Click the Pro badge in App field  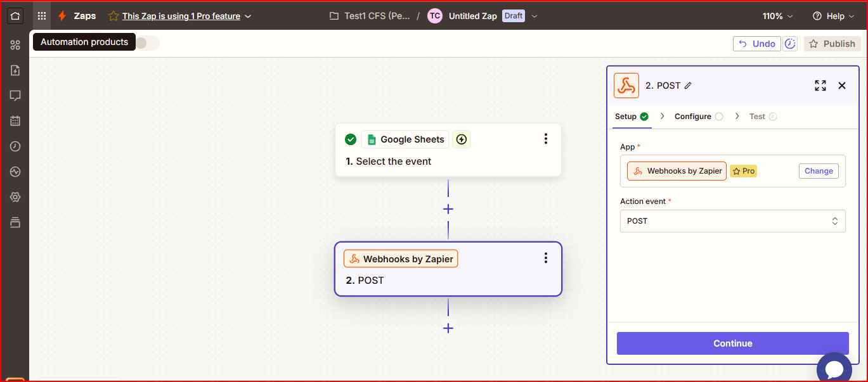point(743,171)
